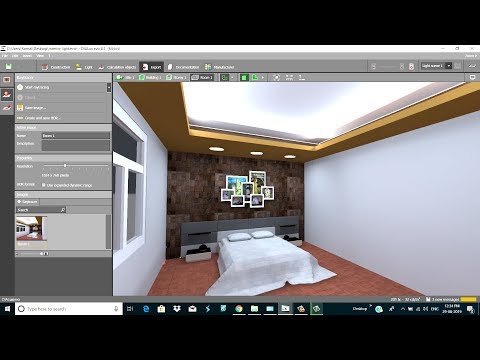Select Building 1 in the breadcrumb bar
480x360 pixels.
150,78
